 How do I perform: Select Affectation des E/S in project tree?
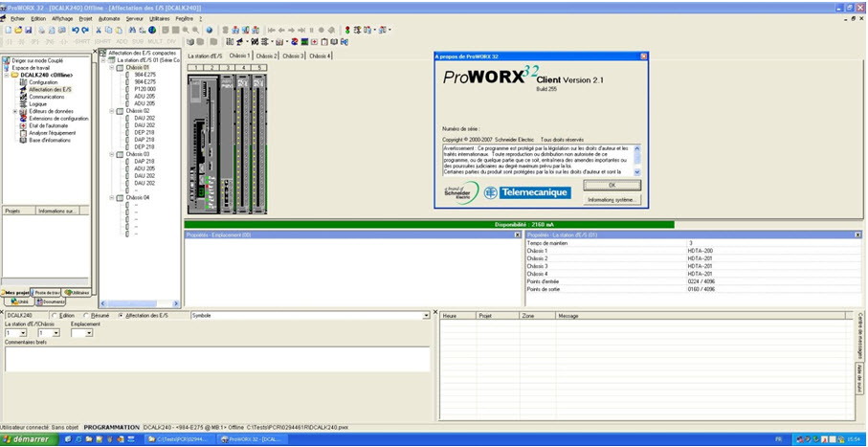click(x=51, y=89)
